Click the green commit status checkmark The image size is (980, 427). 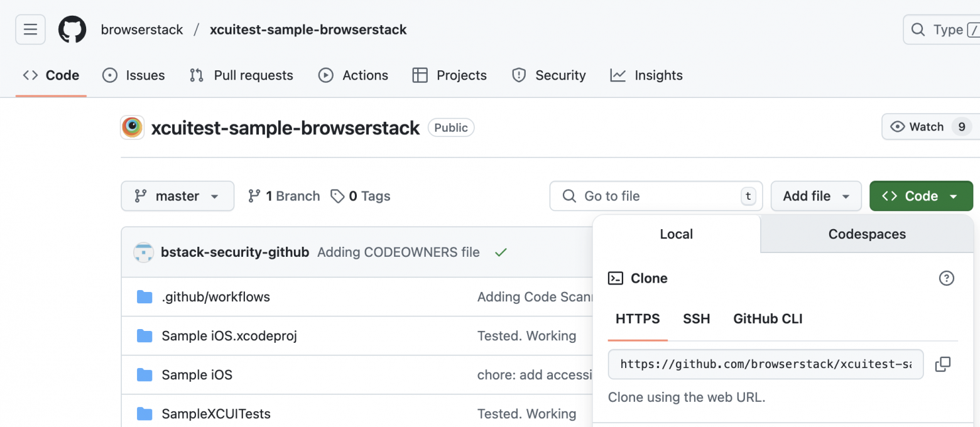[501, 252]
